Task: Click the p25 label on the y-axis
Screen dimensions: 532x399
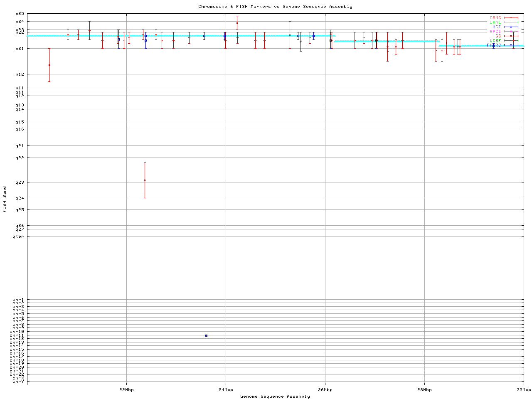Action: click(x=20, y=14)
